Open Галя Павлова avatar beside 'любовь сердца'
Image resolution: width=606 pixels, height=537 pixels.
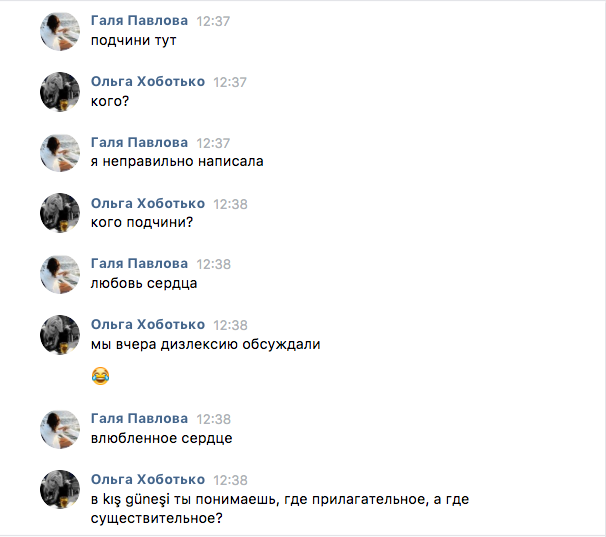[60, 274]
